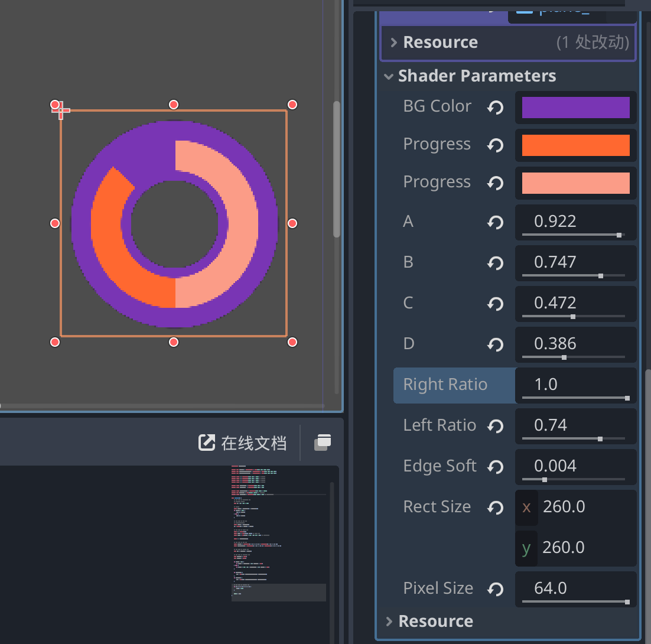
Task: Reset the Left Ratio value
Action: click(495, 426)
